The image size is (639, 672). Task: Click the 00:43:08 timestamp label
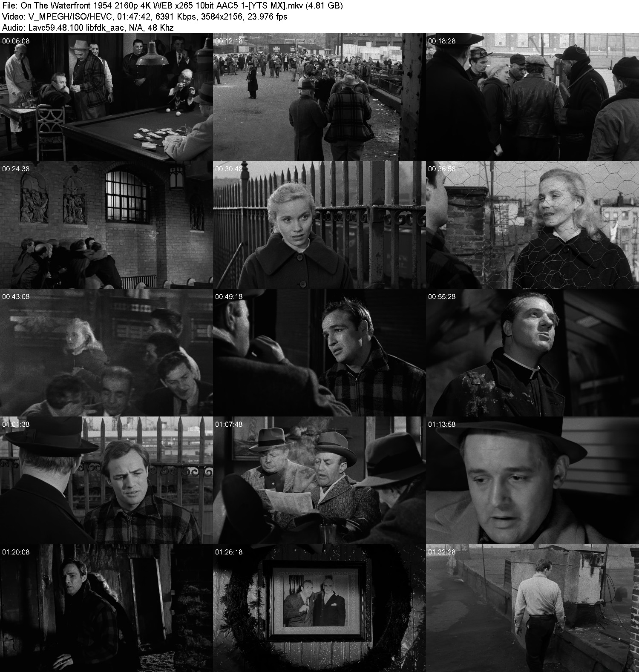16,297
